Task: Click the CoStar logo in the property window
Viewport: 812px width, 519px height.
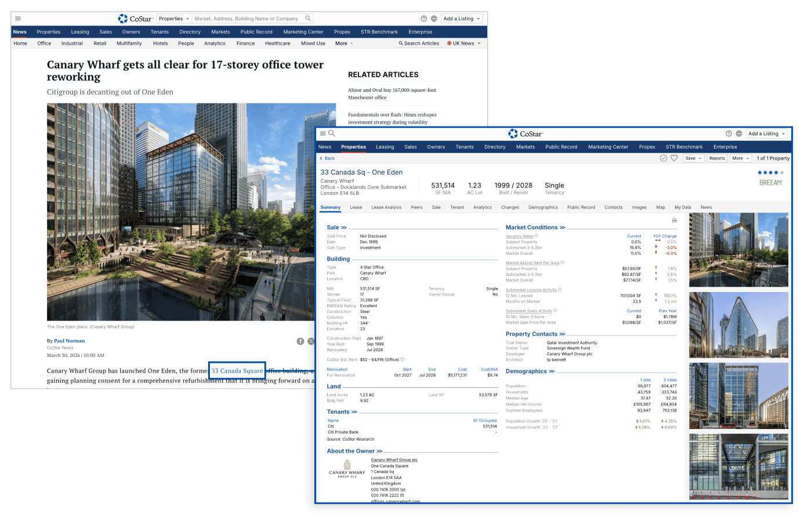Action: 525,134
